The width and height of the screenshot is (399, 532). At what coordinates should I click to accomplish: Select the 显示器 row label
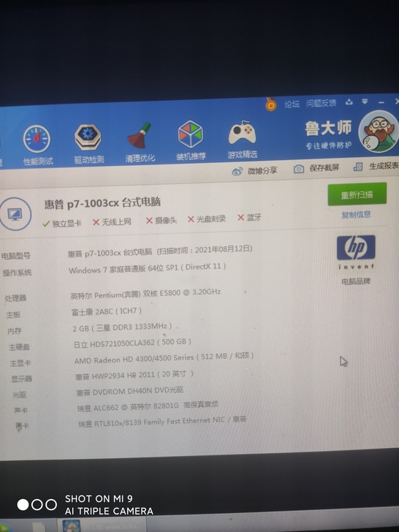22,379
